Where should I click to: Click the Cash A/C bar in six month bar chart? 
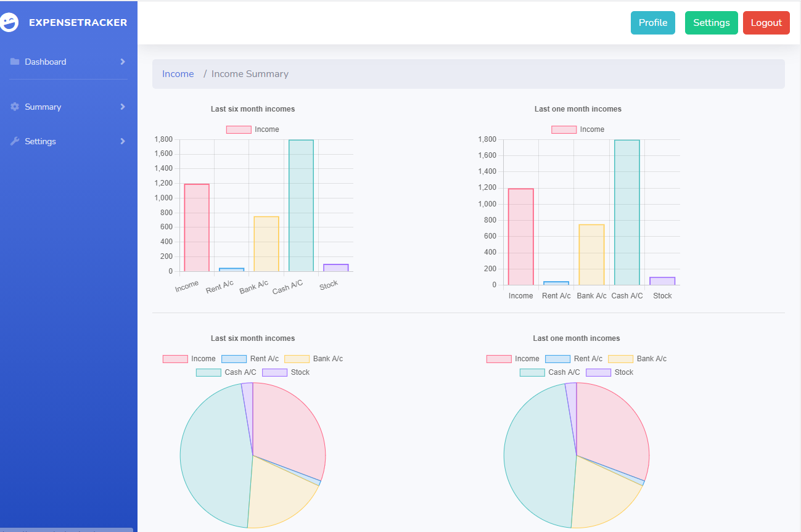pyautogui.click(x=301, y=205)
